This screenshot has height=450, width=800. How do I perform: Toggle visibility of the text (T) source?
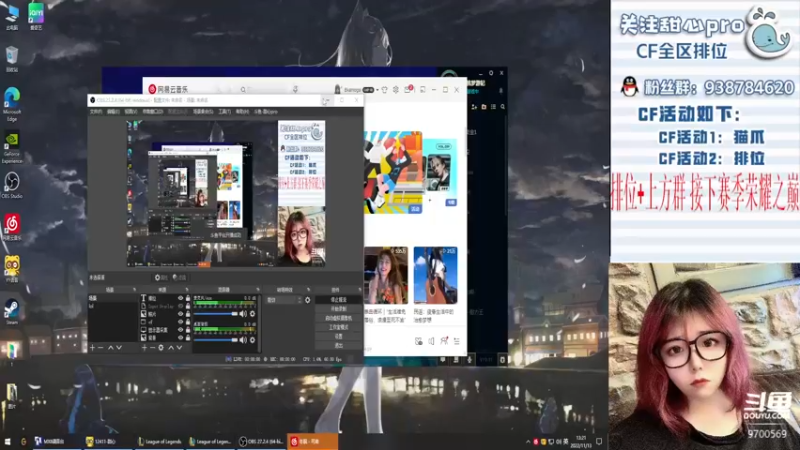tap(180, 298)
